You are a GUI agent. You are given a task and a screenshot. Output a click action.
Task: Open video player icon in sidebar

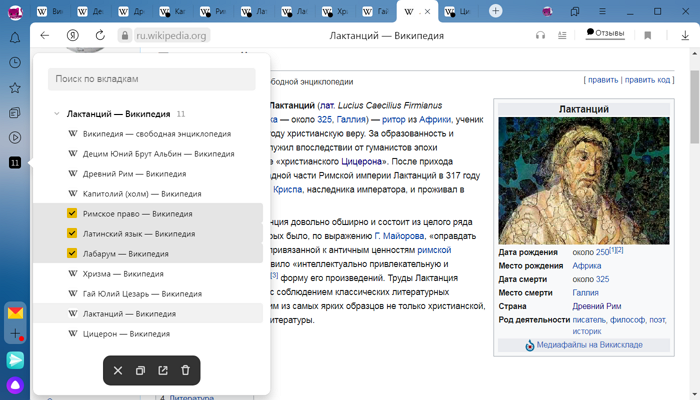click(15, 138)
